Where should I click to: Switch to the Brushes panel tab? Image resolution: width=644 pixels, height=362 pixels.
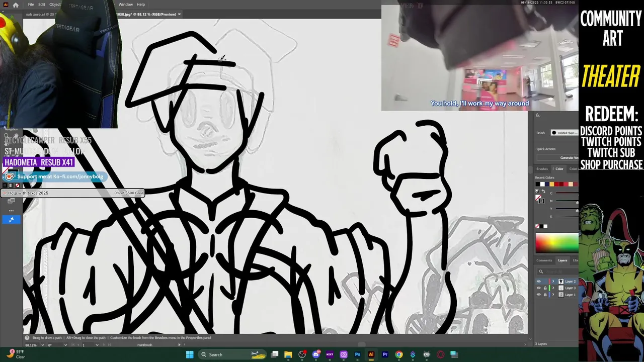point(542,169)
